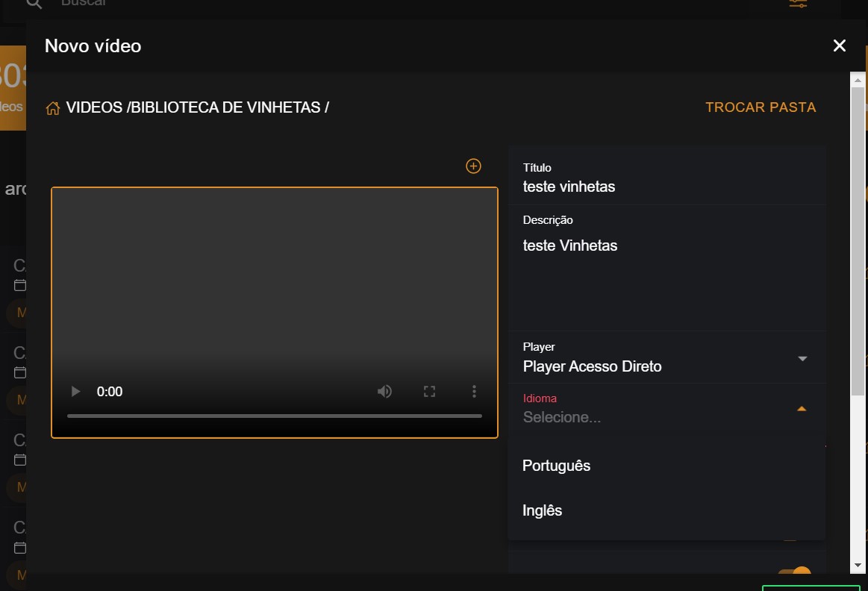The height and width of the screenshot is (591, 868).
Task: Click the video progress bar
Action: point(275,416)
